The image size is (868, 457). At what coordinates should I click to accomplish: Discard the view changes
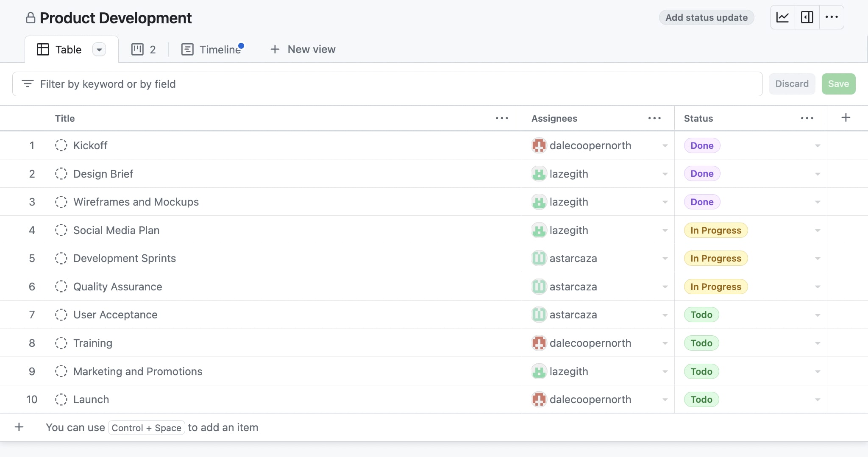(x=792, y=84)
